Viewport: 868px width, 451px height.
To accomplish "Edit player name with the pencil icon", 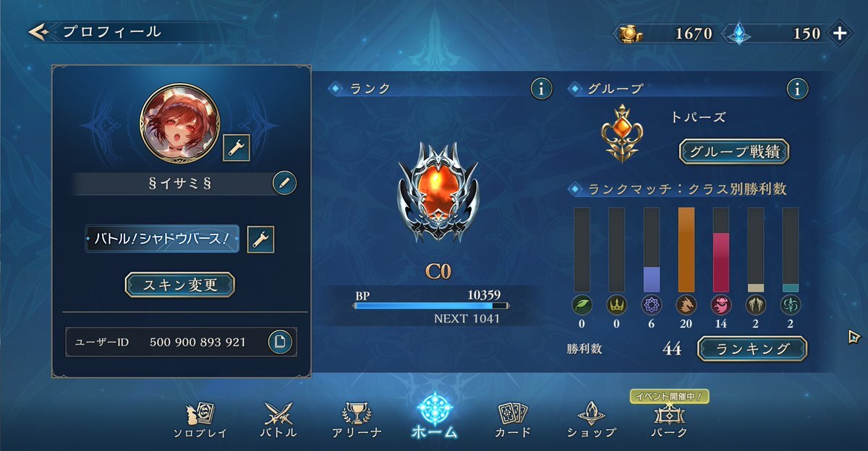I will [x=284, y=183].
